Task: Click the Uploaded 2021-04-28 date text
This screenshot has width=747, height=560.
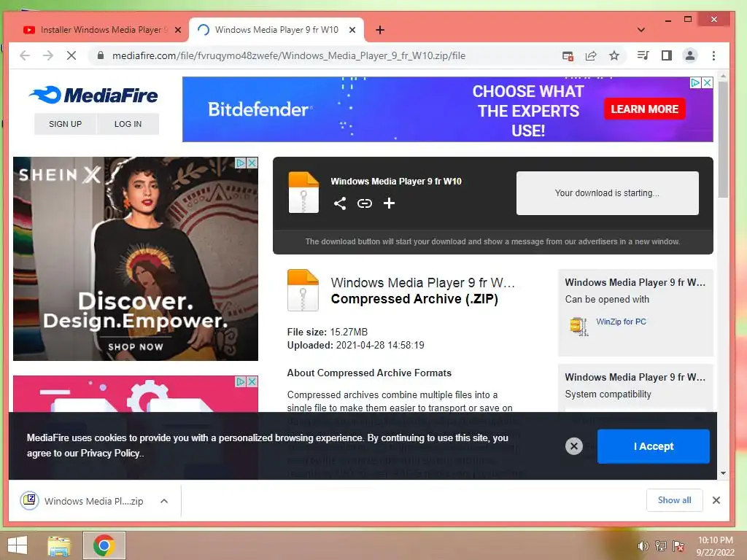Action: tap(355, 345)
